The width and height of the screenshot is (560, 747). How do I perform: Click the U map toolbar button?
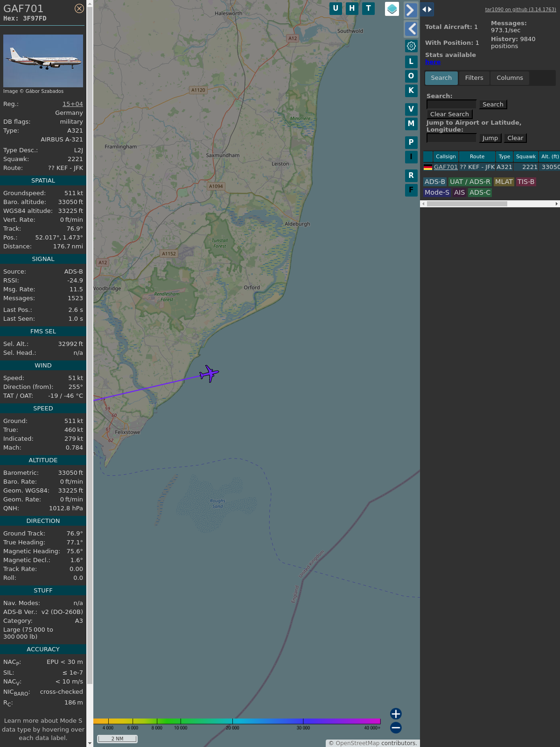click(336, 8)
